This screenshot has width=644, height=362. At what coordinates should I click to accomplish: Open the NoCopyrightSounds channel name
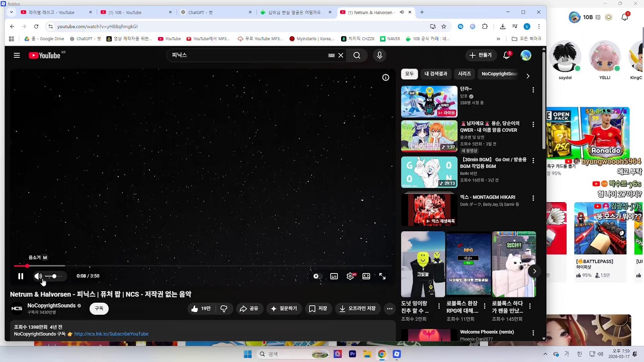[51, 306]
